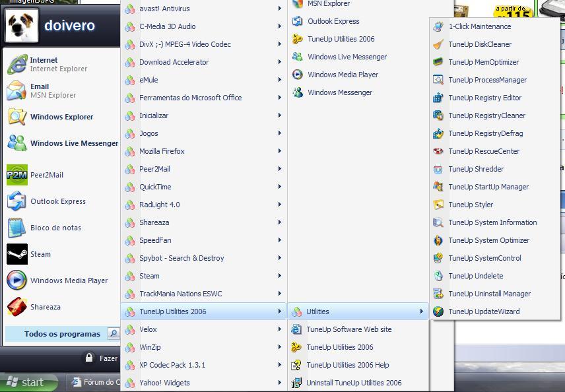
Task: Click Peer2Mail P2M icon
Action: (17, 175)
